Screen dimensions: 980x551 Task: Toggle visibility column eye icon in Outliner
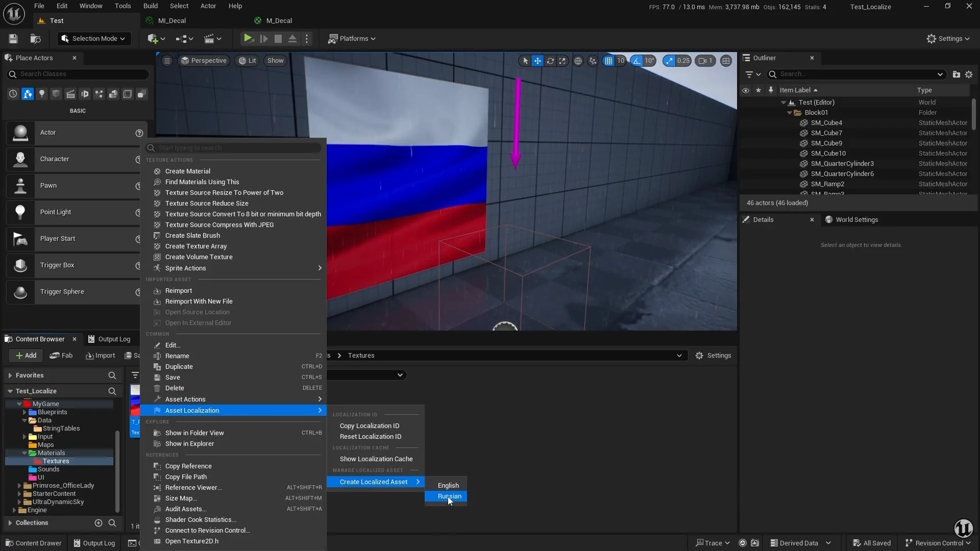tap(746, 90)
